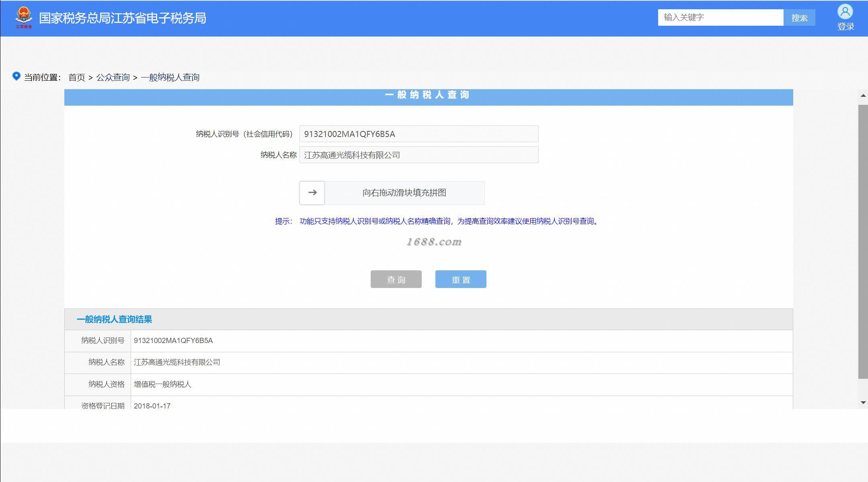Click the 资格登记日期 row label
The height and width of the screenshot is (482, 868).
(x=103, y=406)
